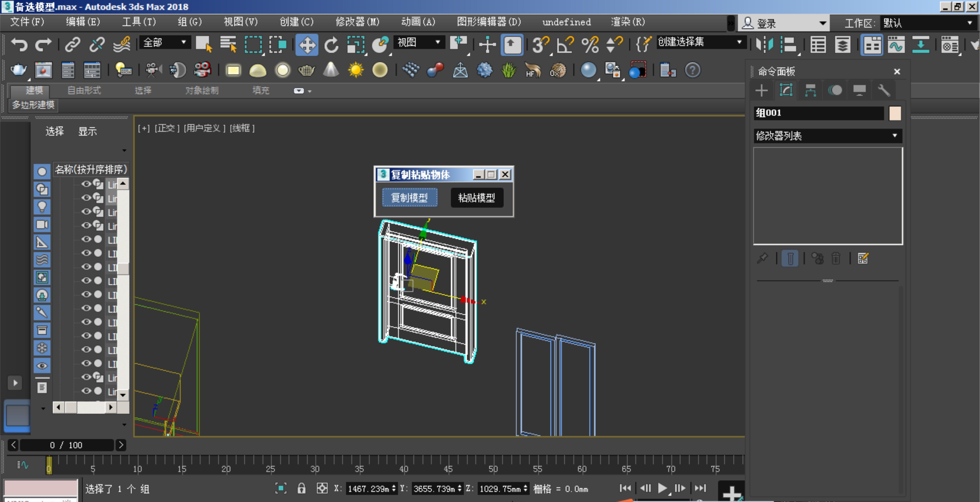The image size is (980, 502).
Task: Open Select by Name list icon
Action: (x=228, y=45)
